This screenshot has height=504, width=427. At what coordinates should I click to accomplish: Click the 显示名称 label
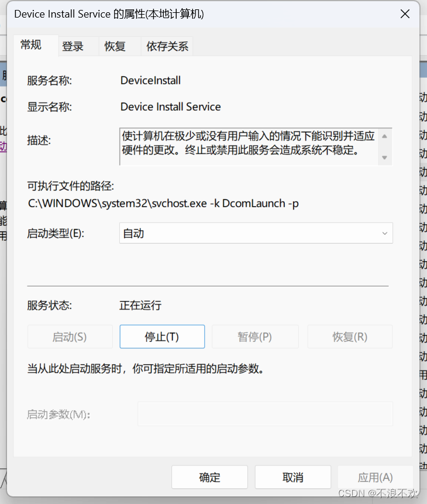coord(50,107)
